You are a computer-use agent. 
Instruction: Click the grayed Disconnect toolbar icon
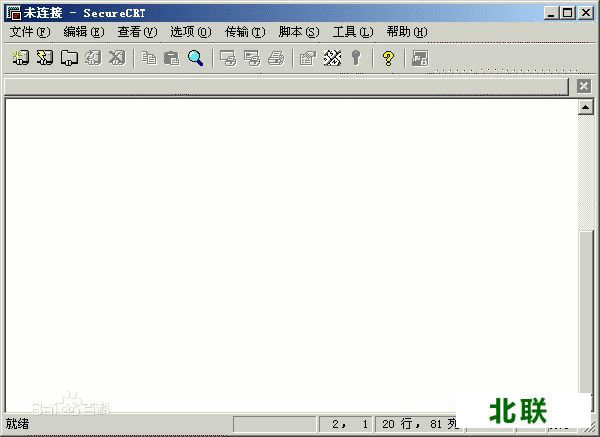117,58
